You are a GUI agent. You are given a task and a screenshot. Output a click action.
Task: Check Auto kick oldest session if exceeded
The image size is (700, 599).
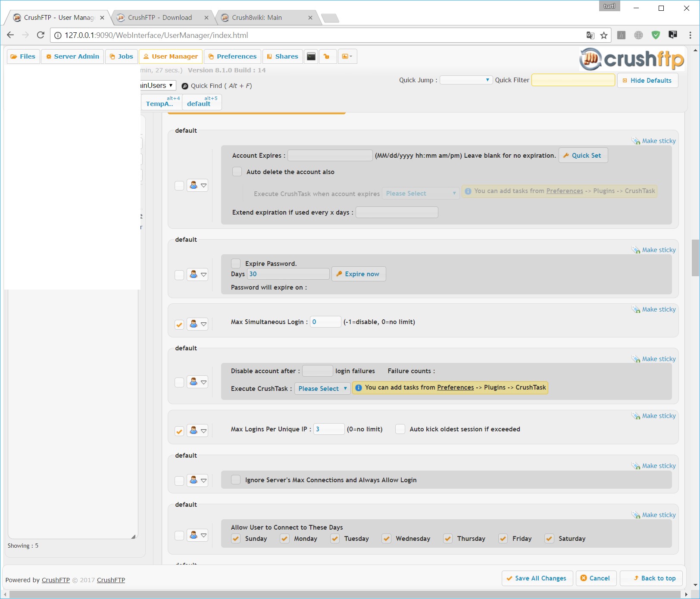(400, 429)
